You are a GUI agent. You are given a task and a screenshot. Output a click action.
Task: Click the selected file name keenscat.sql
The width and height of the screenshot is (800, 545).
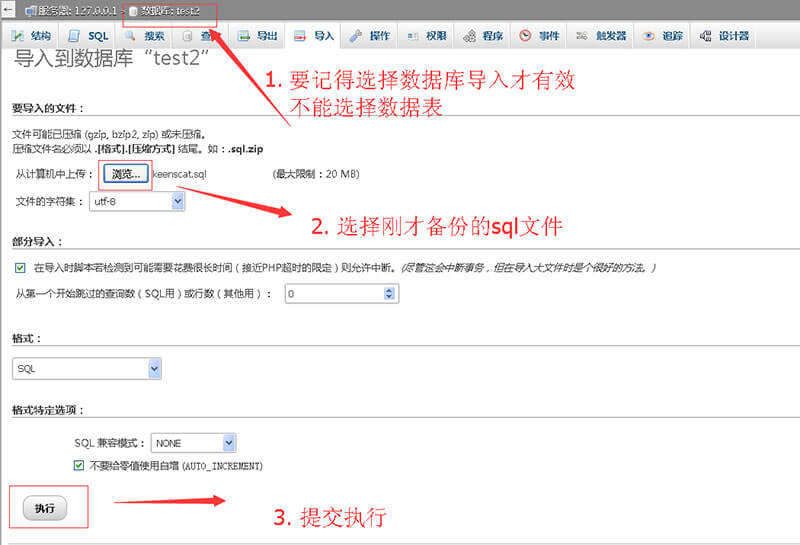point(180,174)
